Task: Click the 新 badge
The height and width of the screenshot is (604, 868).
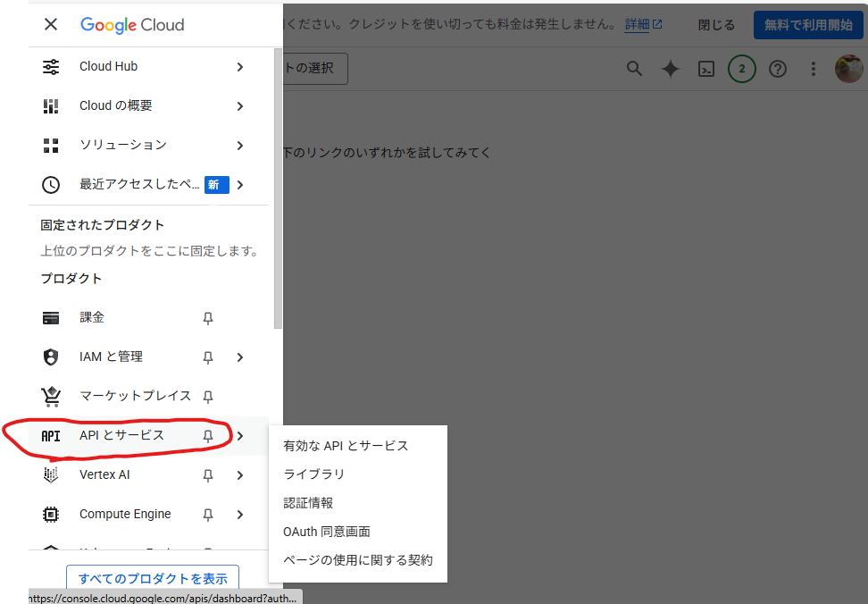Action: pos(217,185)
